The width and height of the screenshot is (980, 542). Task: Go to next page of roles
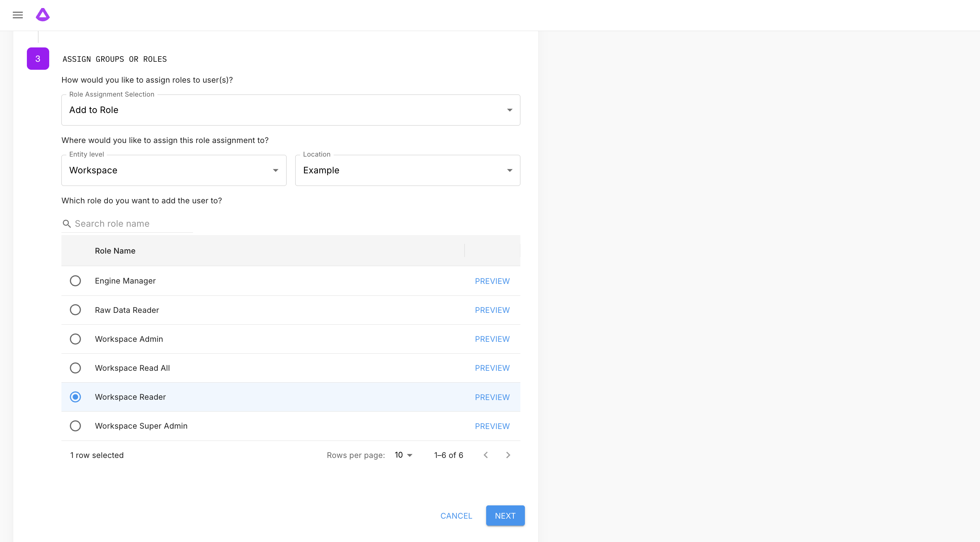(508, 455)
